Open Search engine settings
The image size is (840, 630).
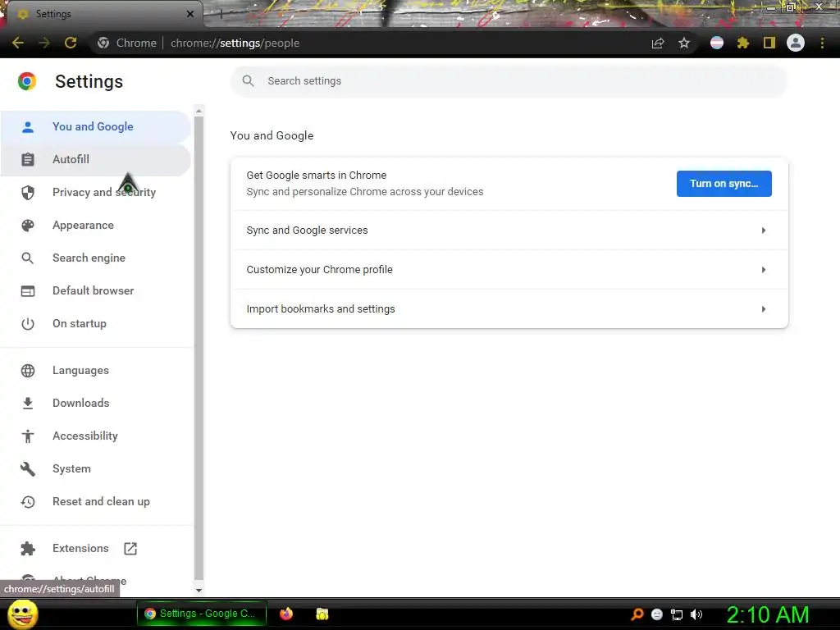coord(95,258)
